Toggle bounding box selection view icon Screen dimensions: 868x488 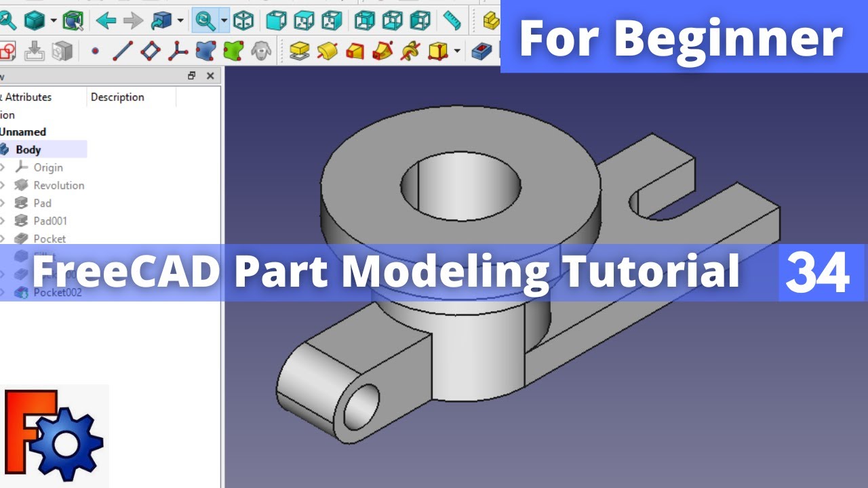pyautogui.click(x=73, y=21)
